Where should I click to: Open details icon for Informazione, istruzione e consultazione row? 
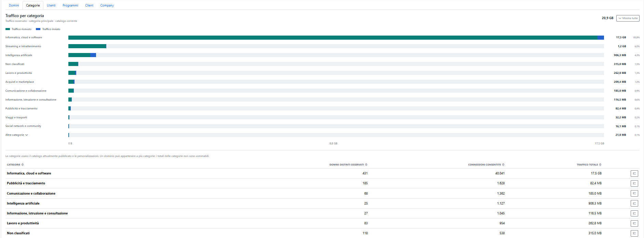634,213
